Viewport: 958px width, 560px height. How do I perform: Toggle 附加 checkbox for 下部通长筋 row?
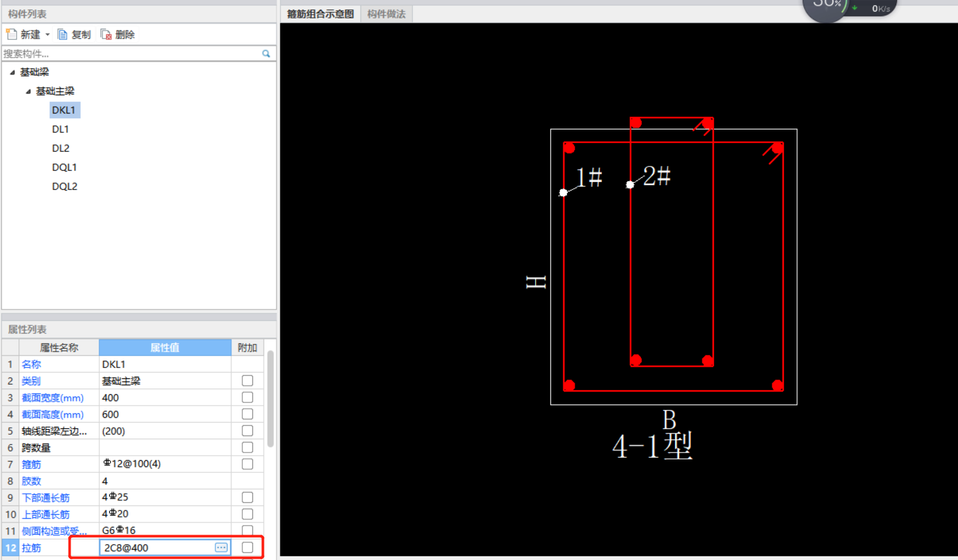click(247, 497)
